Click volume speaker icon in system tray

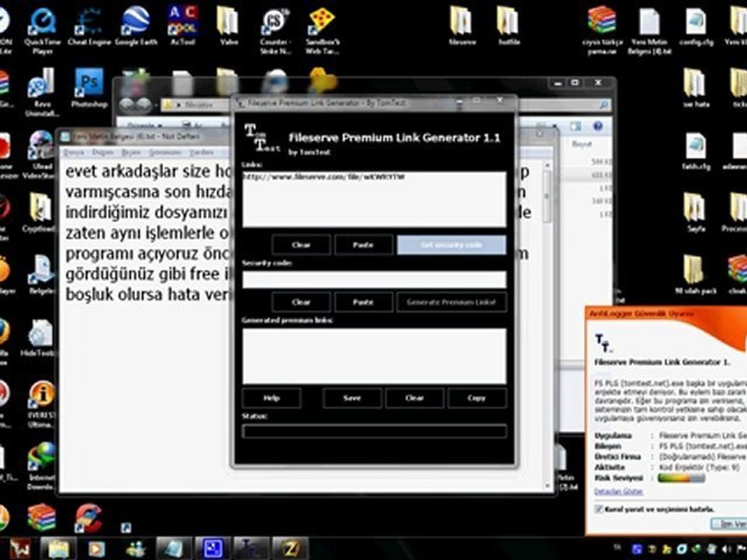pos(728,549)
